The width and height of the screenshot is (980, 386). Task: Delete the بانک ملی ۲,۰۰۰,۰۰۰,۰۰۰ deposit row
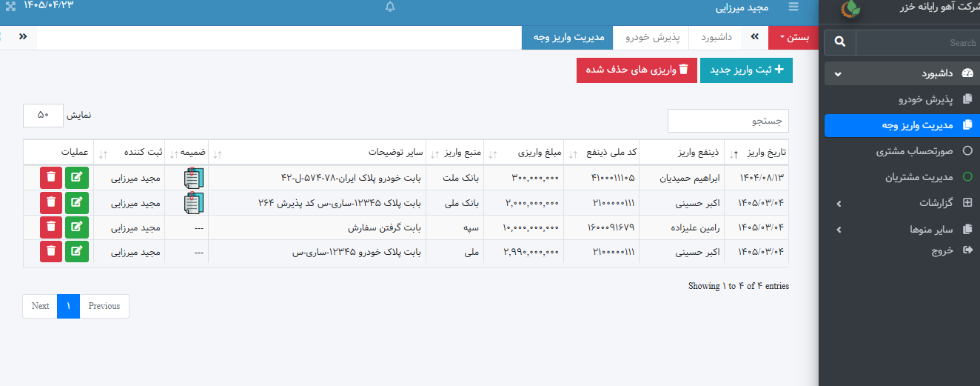(x=50, y=202)
